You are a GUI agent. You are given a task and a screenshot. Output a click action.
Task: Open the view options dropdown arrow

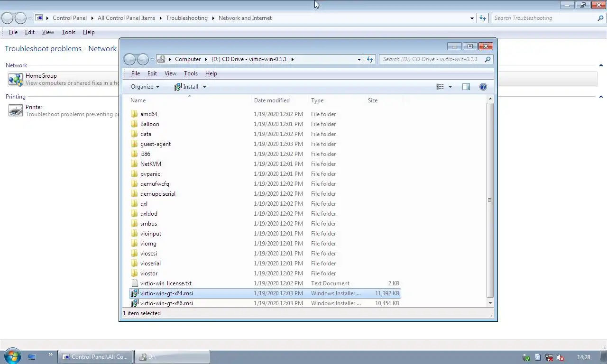click(x=450, y=87)
